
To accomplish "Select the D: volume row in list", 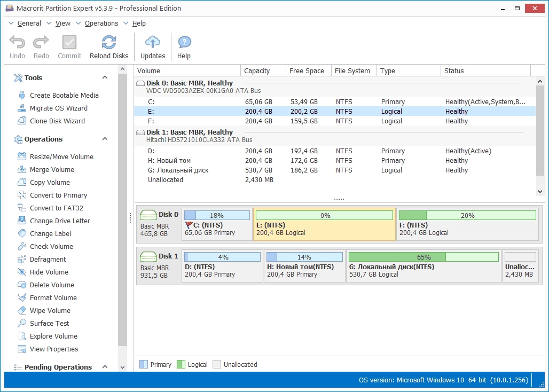I will tap(335, 151).
